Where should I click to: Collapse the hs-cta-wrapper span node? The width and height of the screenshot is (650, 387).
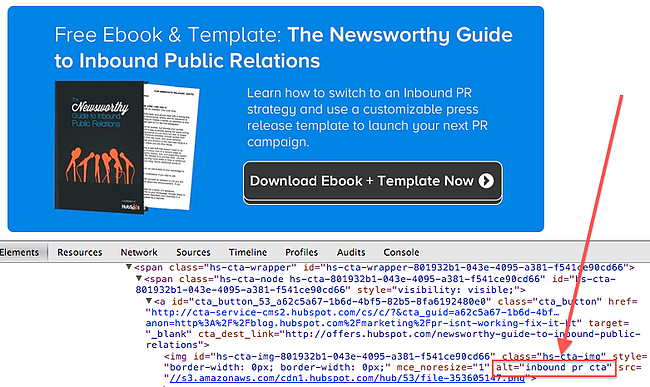pos(129,267)
